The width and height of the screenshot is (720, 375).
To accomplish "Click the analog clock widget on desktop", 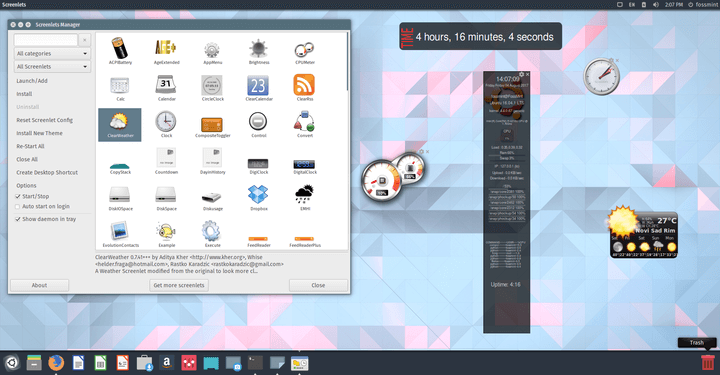I will point(601,77).
